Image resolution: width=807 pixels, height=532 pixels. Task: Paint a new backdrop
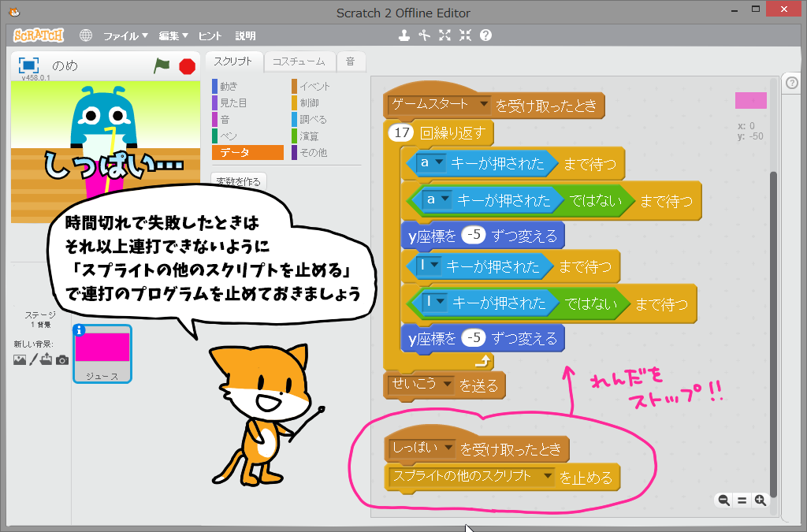[33, 359]
